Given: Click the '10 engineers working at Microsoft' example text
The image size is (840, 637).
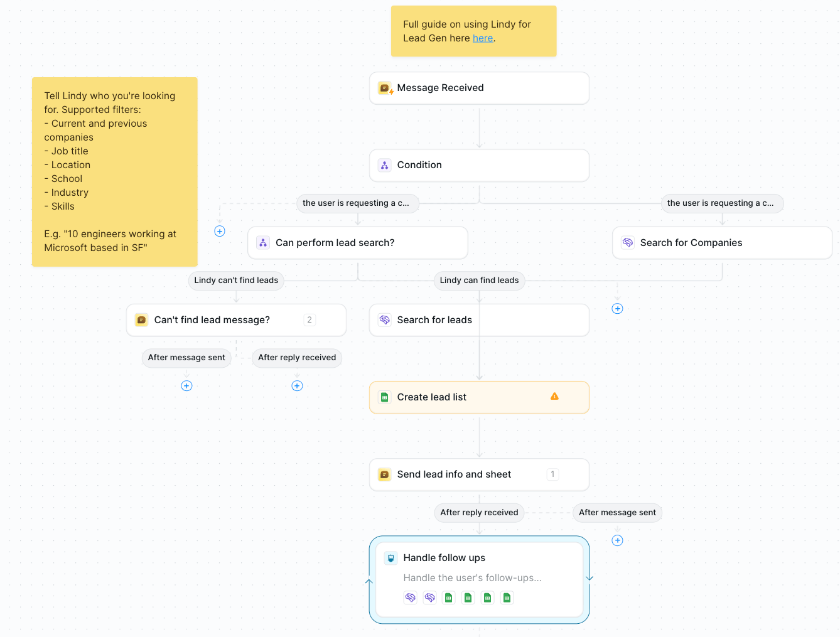Looking at the screenshot, I should pyautogui.click(x=110, y=241).
